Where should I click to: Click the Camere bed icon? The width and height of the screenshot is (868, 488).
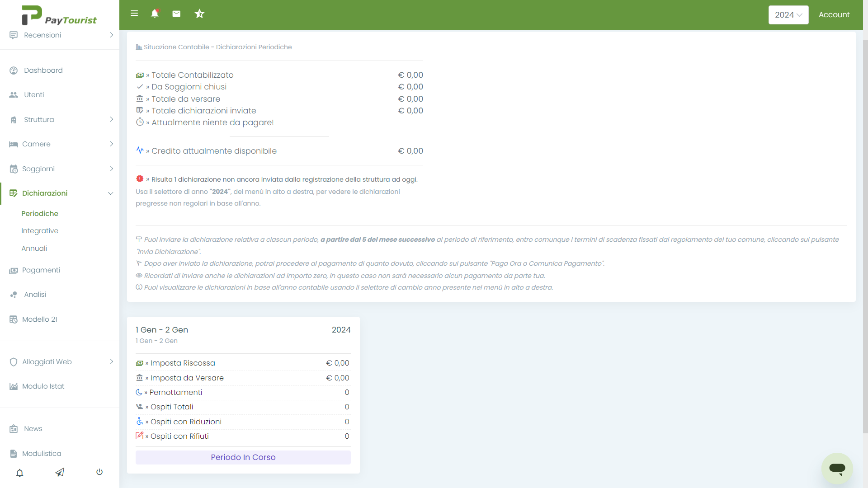point(14,144)
